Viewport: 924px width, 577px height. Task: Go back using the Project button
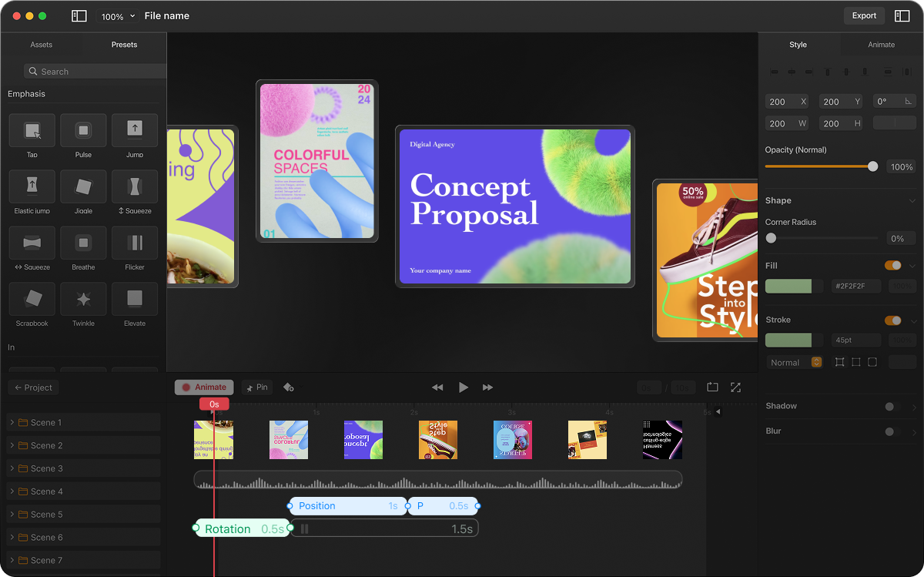32,387
